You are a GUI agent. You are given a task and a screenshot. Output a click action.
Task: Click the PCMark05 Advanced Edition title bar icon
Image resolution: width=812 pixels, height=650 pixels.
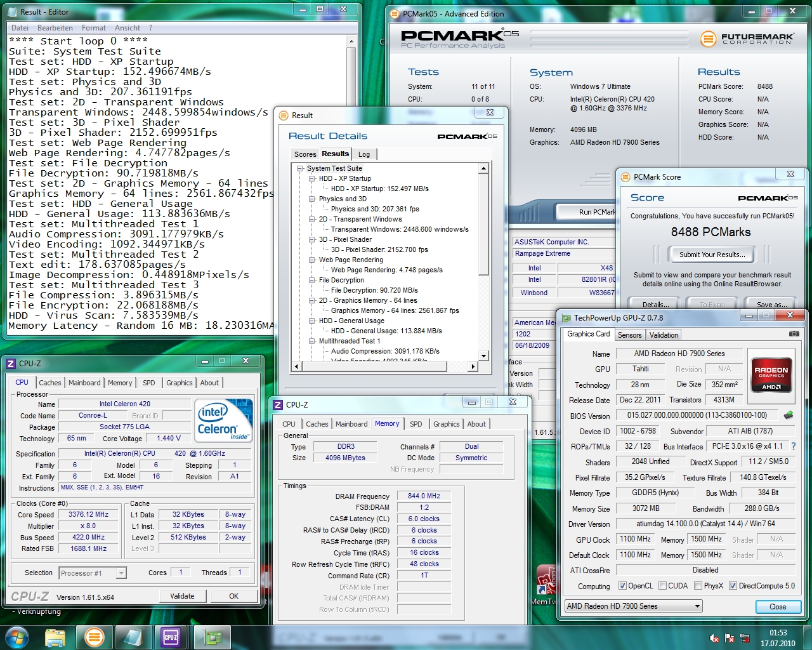pyautogui.click(x=395, y=13)
